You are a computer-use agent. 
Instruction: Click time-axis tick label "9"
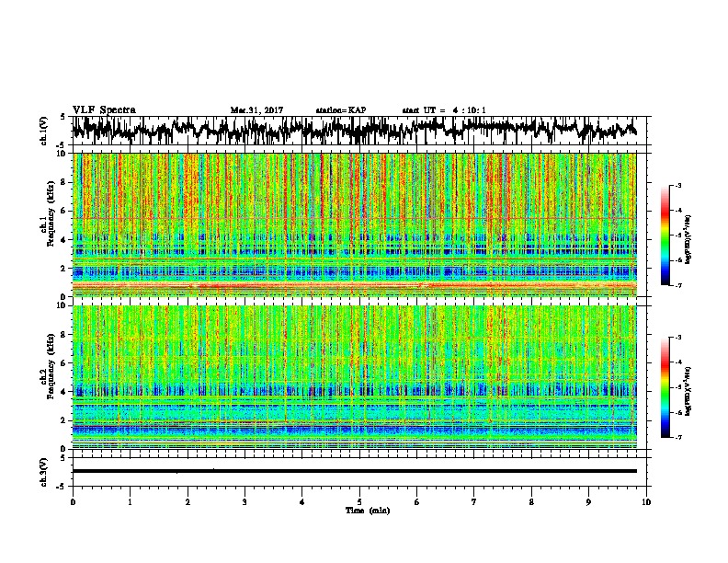[x=588, y=502]
